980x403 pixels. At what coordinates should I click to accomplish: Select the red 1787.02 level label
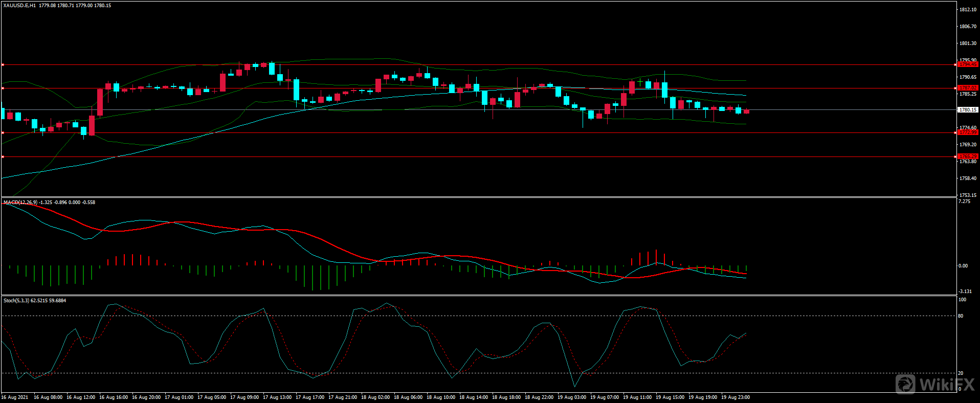click(x=967, y=88)
